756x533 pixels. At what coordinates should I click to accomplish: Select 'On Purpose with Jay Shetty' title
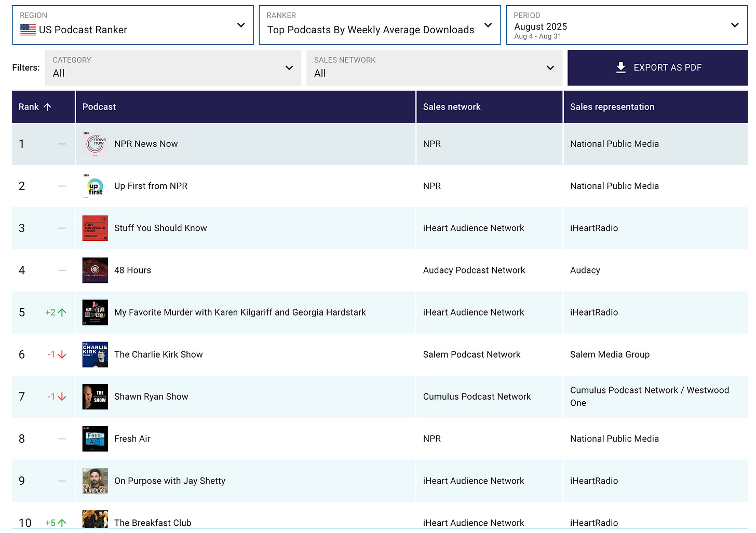tap(170, 481)
